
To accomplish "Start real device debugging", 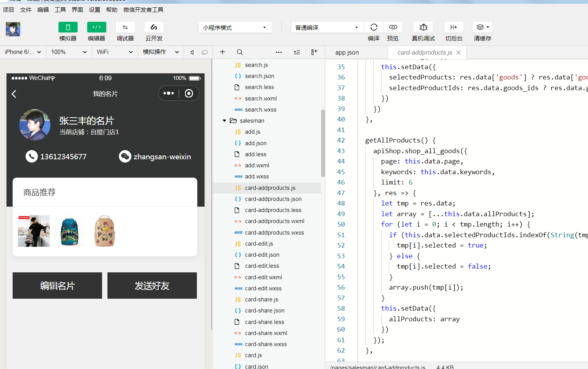I will coord(423,28).
